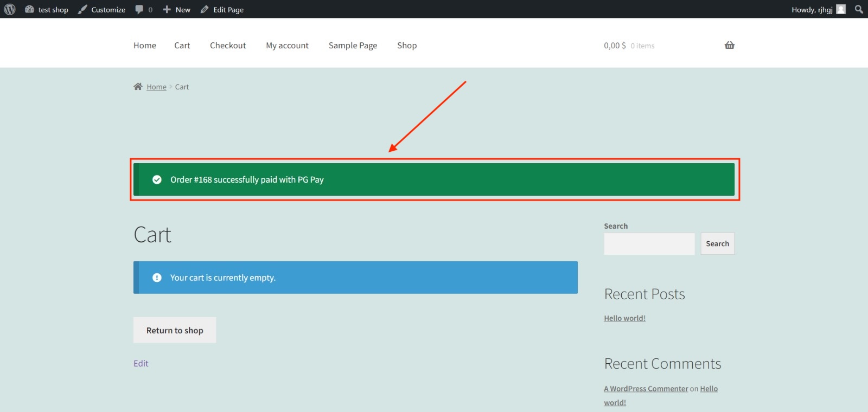Click the WordPress logo icon
The image size is (868, 412).
[x=10, y=9]
